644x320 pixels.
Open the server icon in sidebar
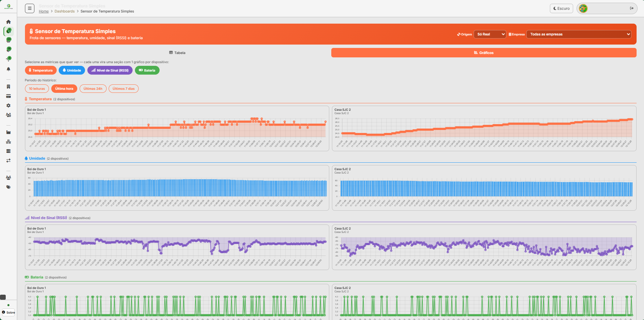8,151
